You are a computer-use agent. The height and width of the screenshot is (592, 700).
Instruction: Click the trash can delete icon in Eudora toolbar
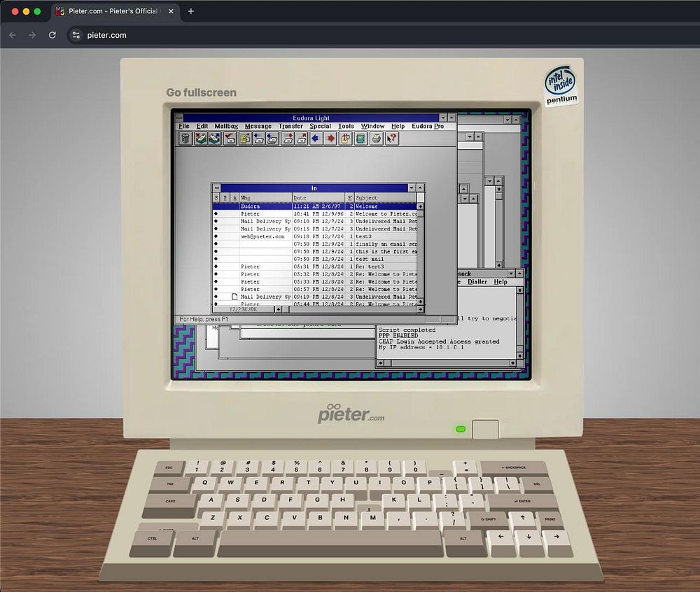click(185, 139)
